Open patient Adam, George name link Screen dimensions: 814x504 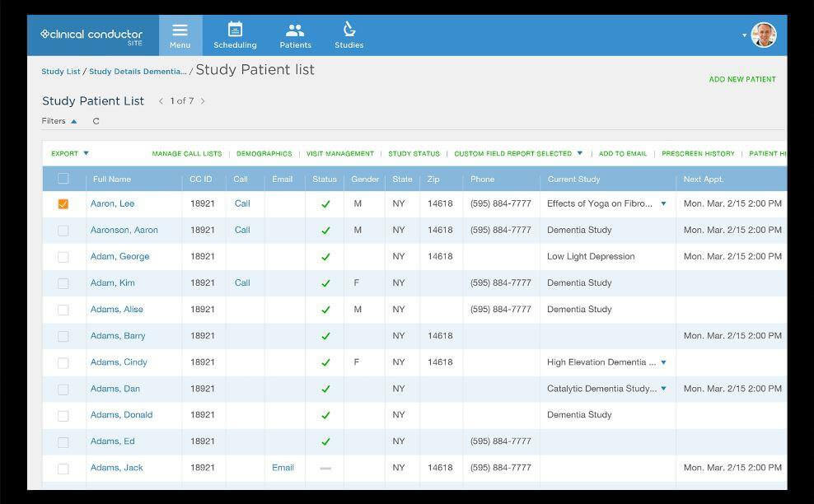[120, 256]
